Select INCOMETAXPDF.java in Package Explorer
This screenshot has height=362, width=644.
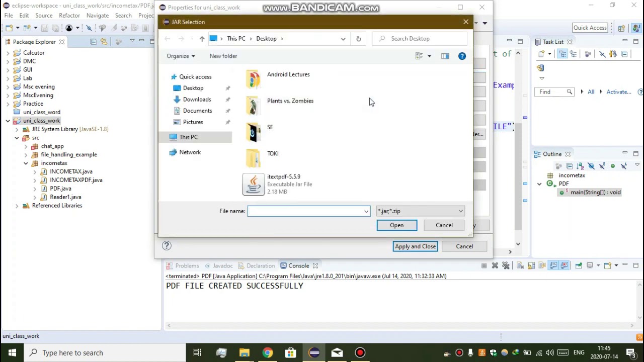(76, 180)
